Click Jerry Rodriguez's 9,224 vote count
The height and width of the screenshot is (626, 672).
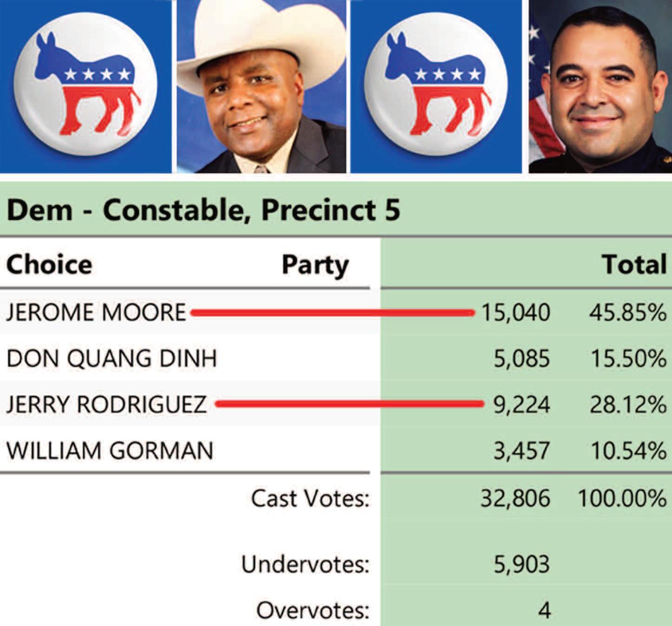tap(522, 405)
